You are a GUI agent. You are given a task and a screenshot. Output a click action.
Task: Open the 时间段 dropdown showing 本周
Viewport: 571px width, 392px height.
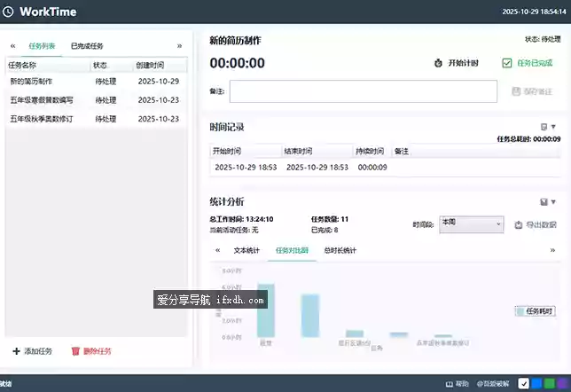coord(472,224)
